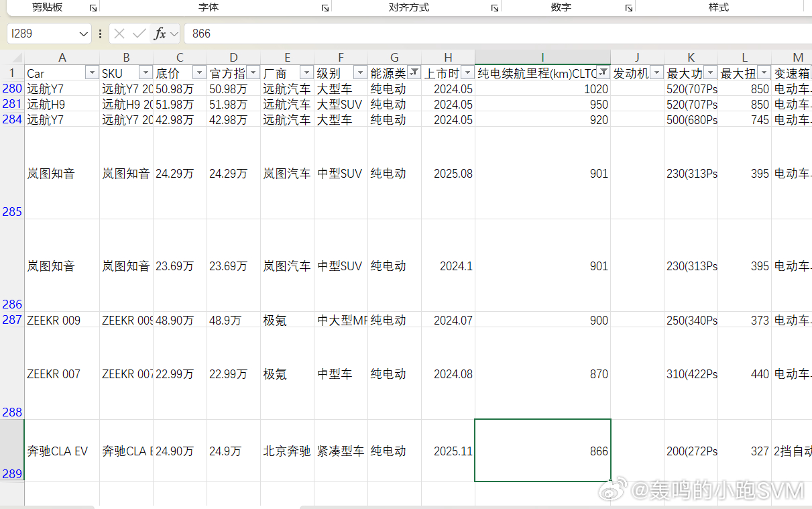The image size is (812, 509).
Task: Select the 2挡自动 transmission cell
Action: point(792,451)
